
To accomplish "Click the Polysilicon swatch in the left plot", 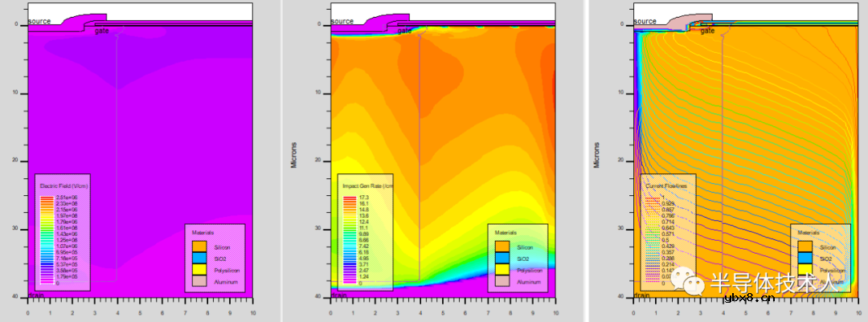I will [x=199, y=270].
